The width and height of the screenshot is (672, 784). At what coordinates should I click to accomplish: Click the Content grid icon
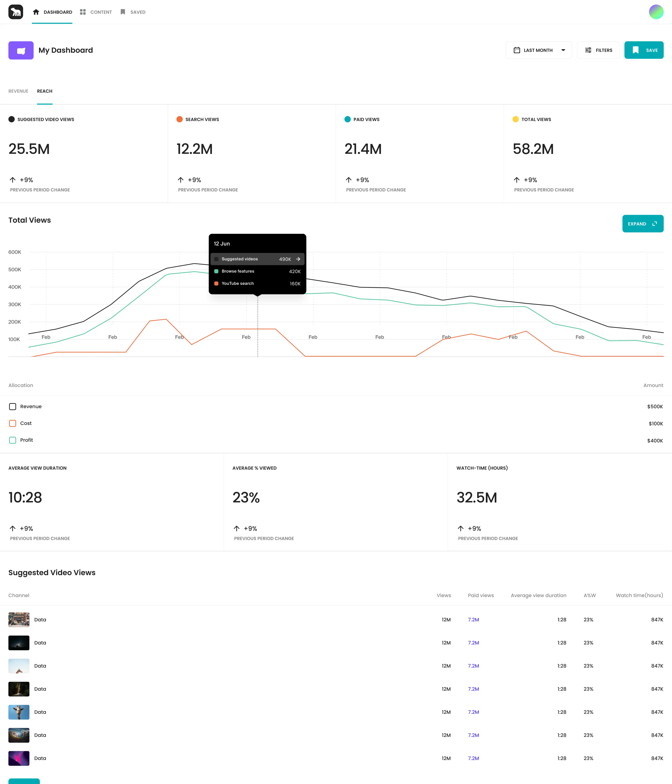(x=83, y=12)
